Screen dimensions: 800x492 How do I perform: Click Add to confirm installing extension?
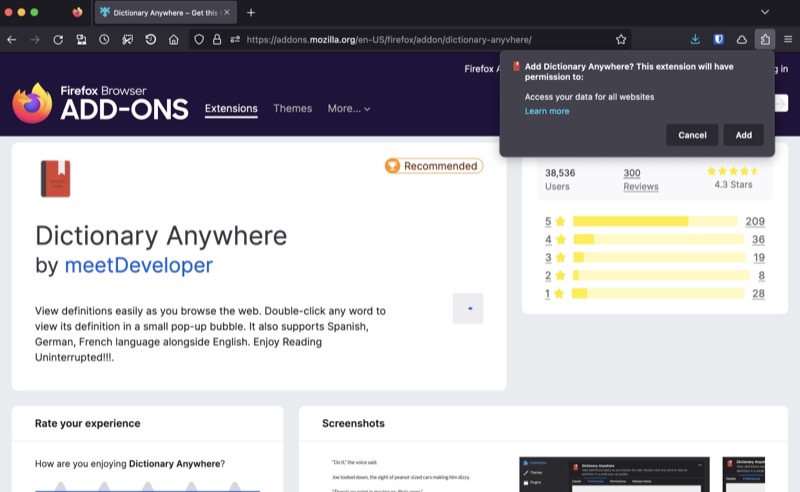[743, 135]
